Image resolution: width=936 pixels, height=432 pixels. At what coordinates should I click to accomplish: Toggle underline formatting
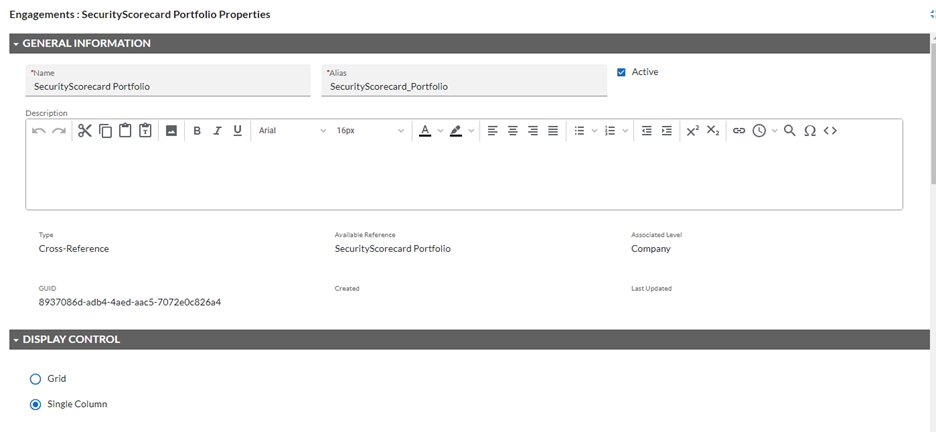[238, 131]
